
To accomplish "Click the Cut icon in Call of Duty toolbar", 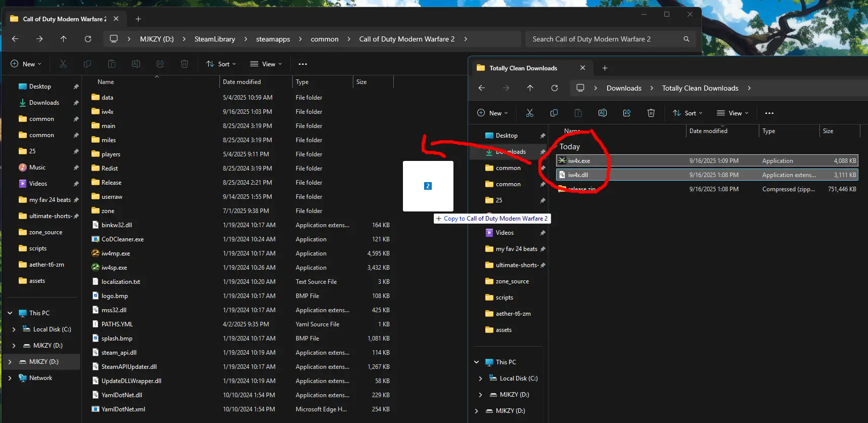I will pos(63,64).
